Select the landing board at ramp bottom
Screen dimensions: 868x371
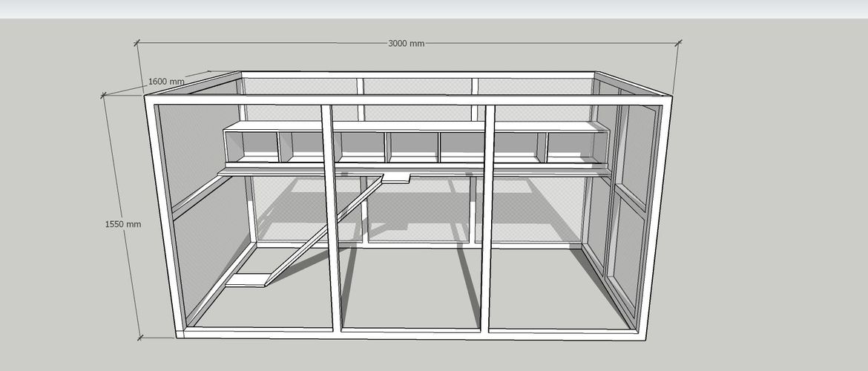pyautogui.click(x=246, y=280)
